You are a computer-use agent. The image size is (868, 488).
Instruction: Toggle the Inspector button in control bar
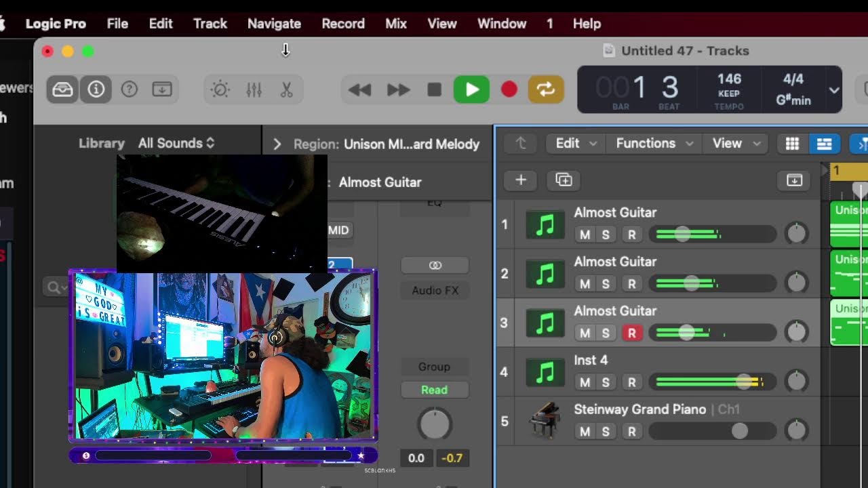click(x=96, y=89)
